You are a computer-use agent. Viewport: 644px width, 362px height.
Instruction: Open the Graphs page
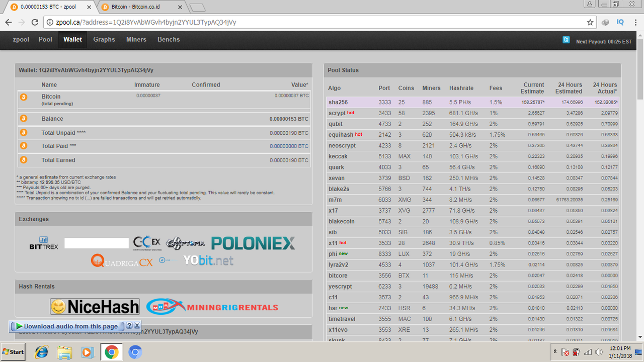coord(104,40)
